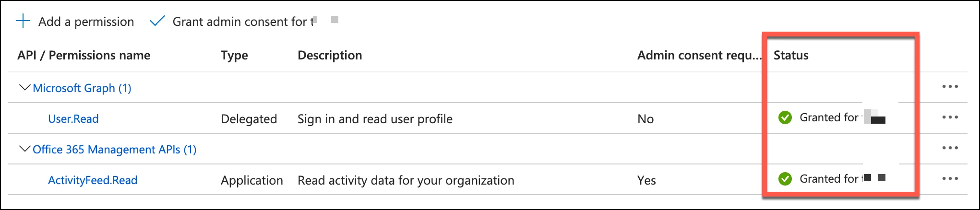Open ellipsis menu for User.Read row
This screenshot has height=210, width=980.
click(x=950, y=117)
